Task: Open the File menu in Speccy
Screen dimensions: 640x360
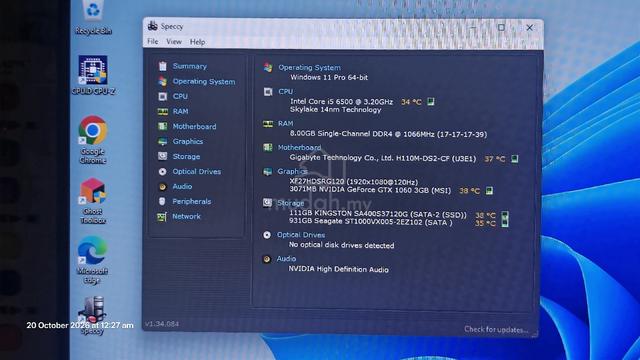Action: tap(153, 41)
